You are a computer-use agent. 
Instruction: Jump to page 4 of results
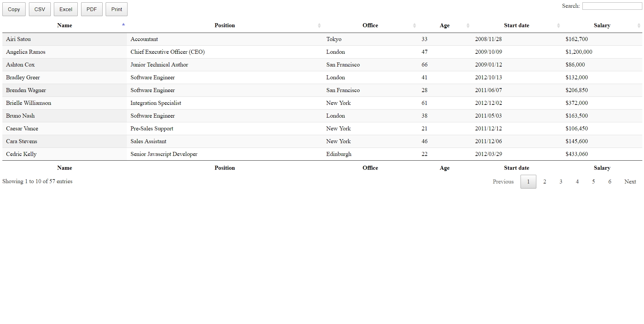tap(577, 181)
